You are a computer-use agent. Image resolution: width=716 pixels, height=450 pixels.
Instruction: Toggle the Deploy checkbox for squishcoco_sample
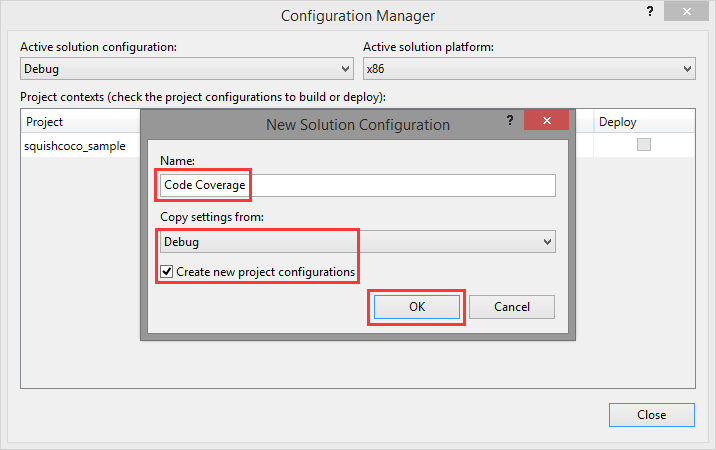point(644,145)
